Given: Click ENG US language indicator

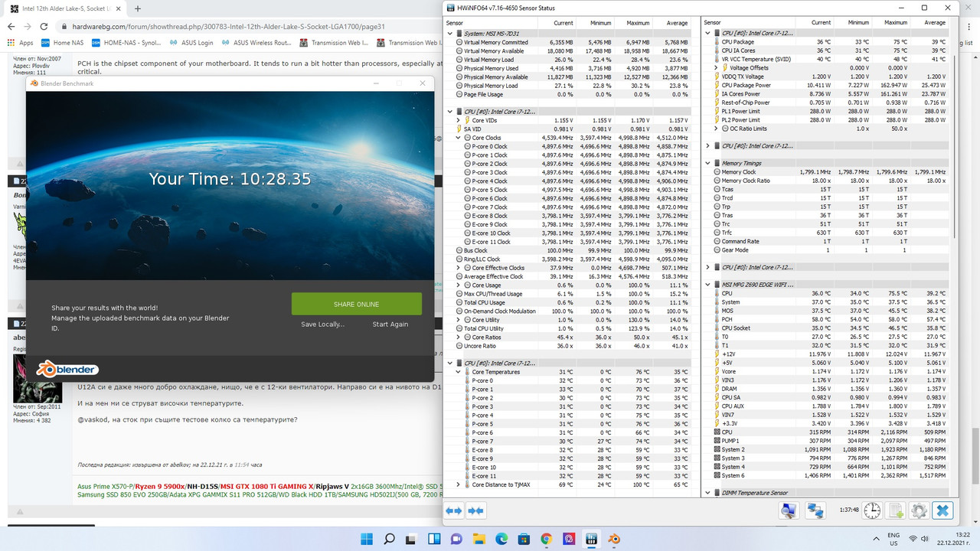Looking at the screenshot, I should pyautogui.click(x=893, y=539).
